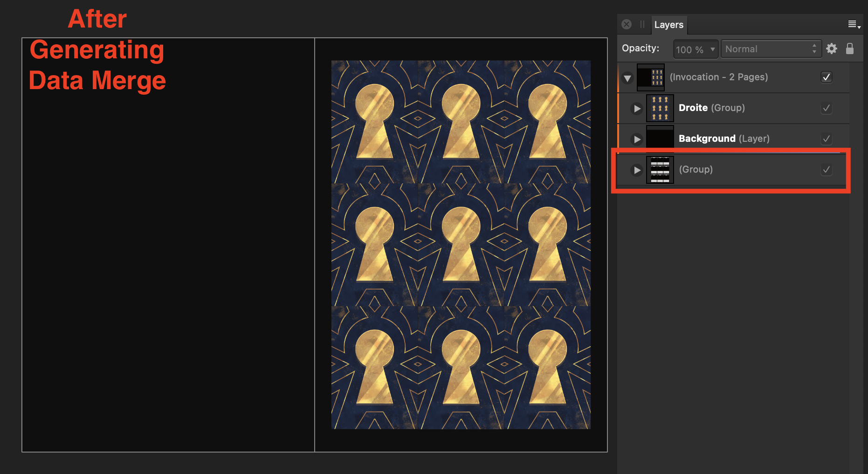The width and height of the screenshot is (868, 474).
Task: Open the Layers panel options menu
Action: [x=854, y=24]
